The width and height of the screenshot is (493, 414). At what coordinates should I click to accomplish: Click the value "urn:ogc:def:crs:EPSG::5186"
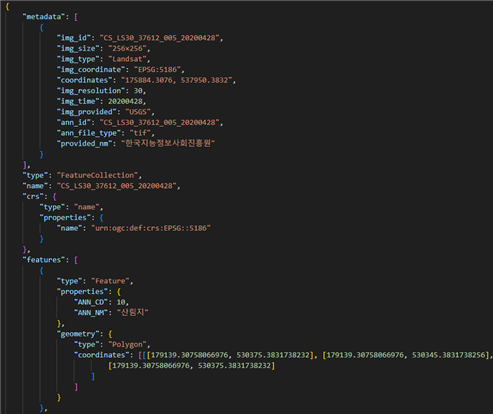151,228
